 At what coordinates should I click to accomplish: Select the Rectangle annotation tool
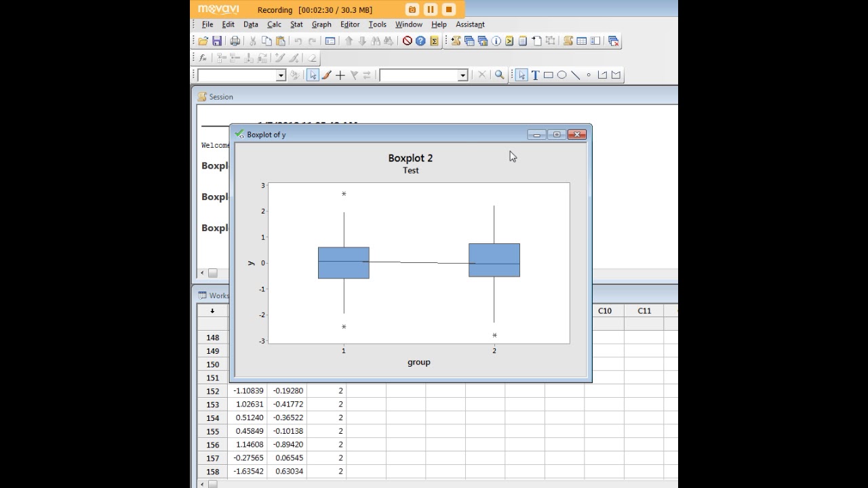[x=548, y=75]
